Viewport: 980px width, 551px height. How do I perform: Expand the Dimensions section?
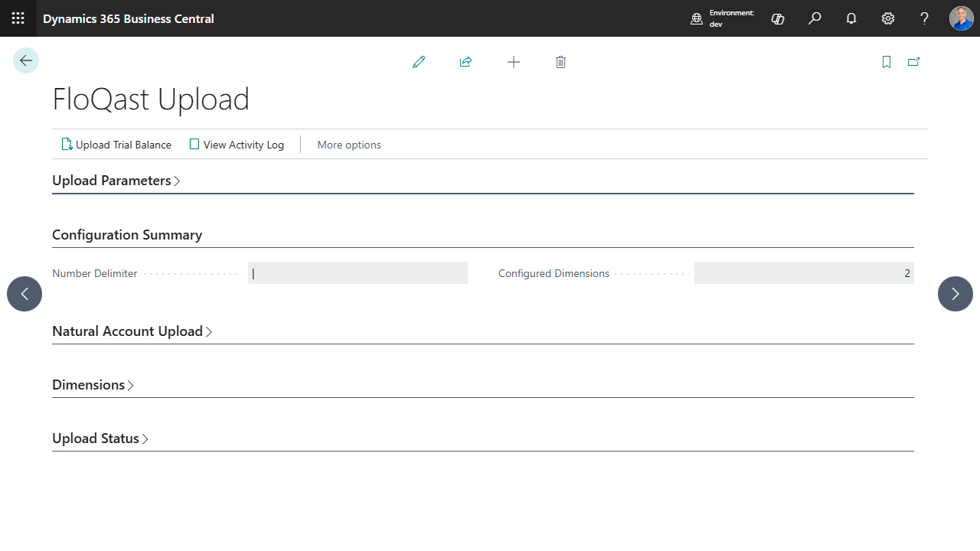[x=93, y=385]
